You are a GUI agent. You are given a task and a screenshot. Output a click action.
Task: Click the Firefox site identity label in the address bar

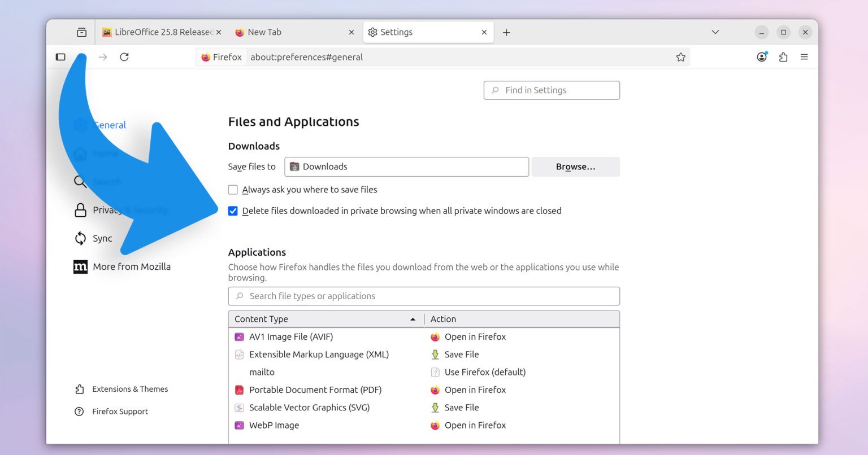pos(222,57)
